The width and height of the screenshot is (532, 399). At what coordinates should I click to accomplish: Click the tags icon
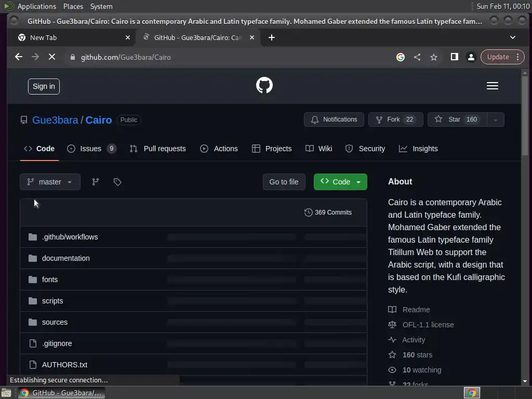[x=117, y=182]
